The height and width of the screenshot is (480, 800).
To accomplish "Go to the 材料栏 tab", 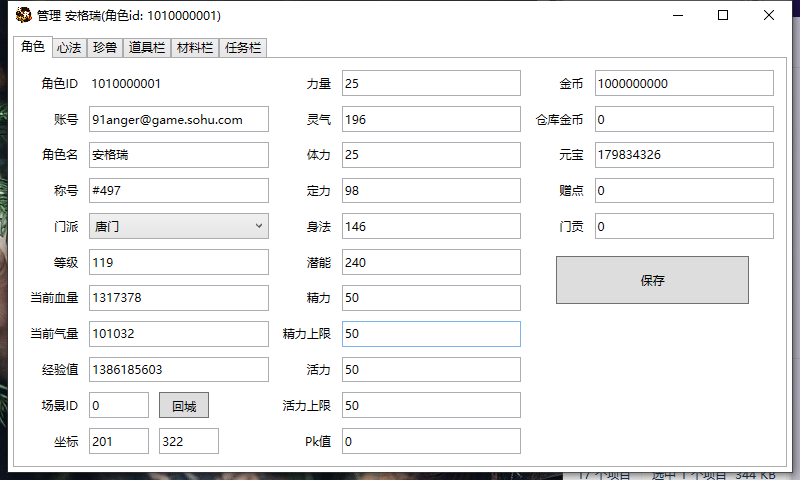I will coord(195,47).
